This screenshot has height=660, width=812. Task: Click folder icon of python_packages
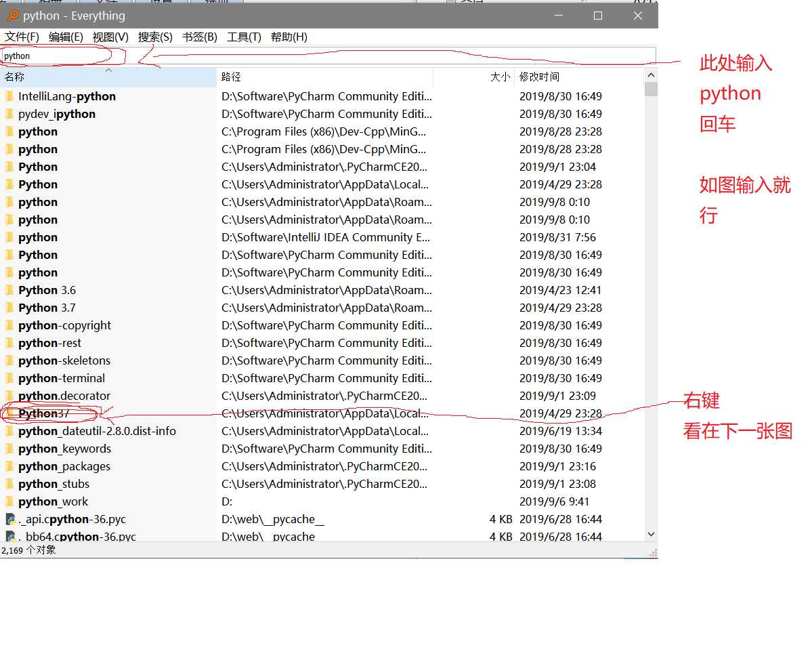point(9,466)
